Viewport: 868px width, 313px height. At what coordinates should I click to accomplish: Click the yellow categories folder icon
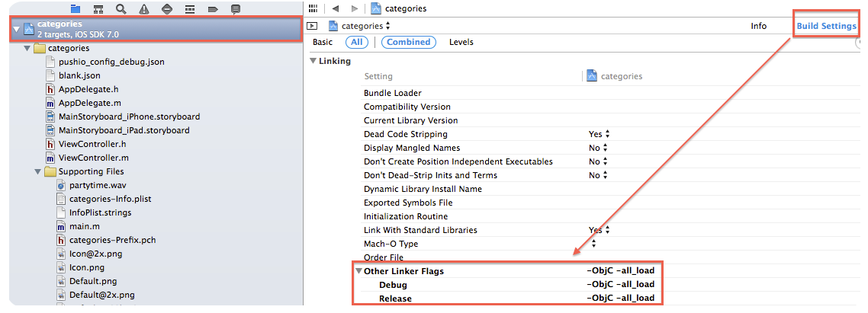(x=40, y=48)
